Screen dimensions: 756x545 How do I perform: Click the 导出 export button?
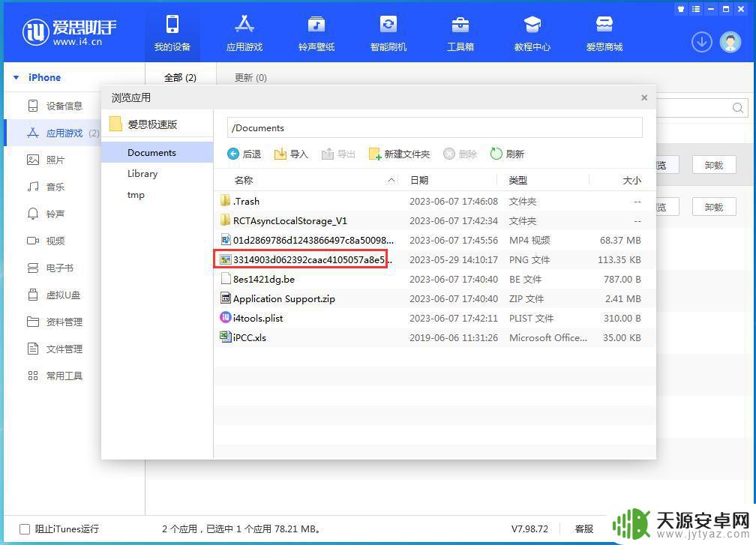338,154
